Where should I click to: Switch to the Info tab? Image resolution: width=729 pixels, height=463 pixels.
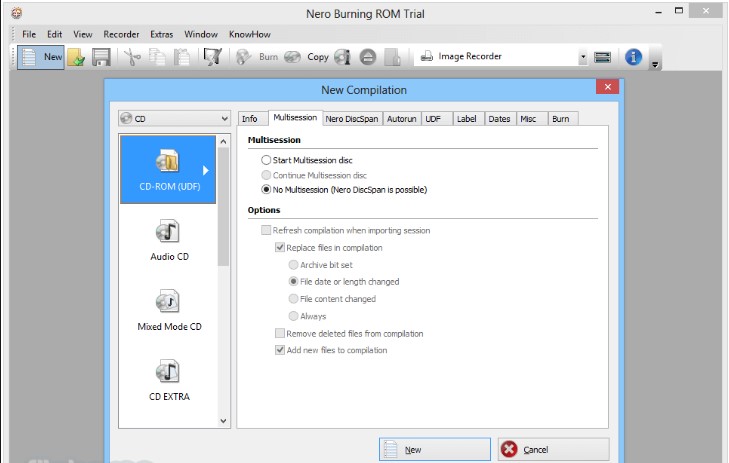[252, 119]
